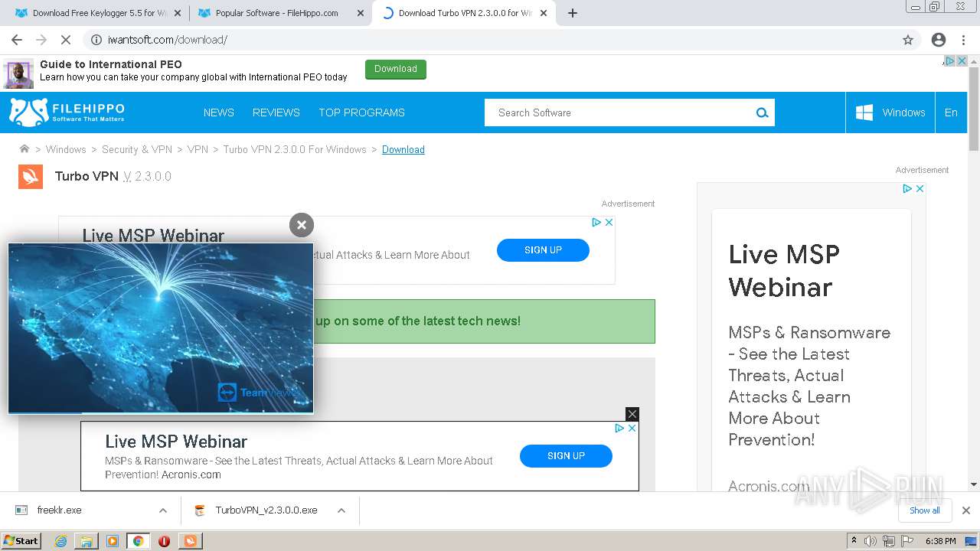This screenshot has width=980, height=551.
Task: Expand freeklr.exe download options
Action: pyautogui.click(x=162, y=510)
